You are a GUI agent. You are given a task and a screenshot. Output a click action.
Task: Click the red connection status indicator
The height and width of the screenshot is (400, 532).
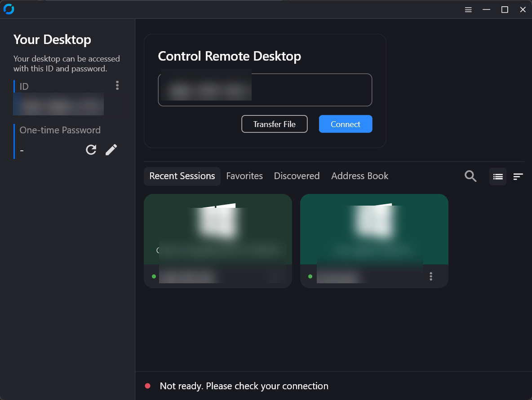pos(148,386)
